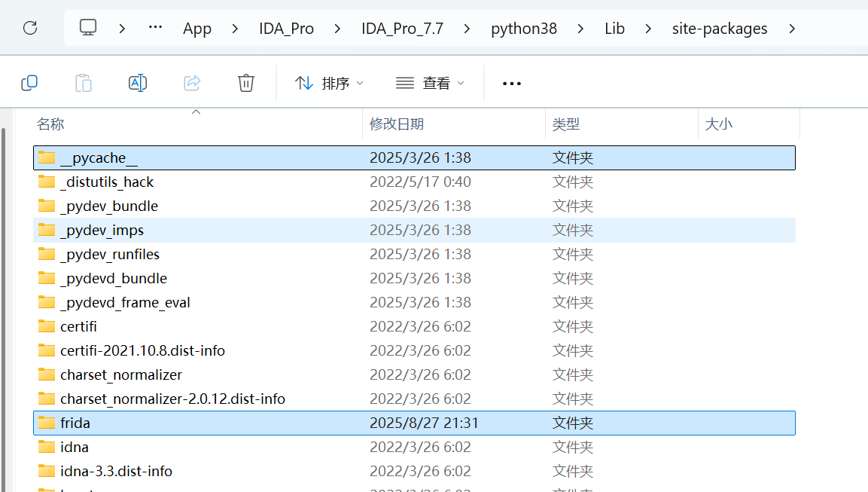This screenshot has width=868, height=492.
Task: Click the copy icon in toolbar
Action: coord(29,83)
